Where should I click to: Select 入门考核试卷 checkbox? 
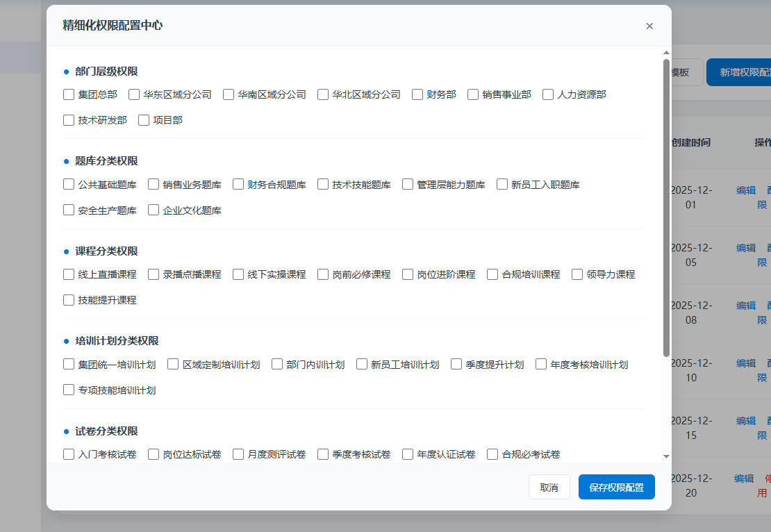tap(69, 455)
